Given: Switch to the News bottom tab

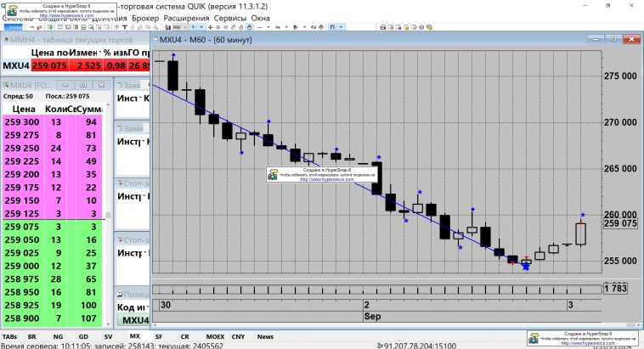Looking at the screenshot, I should pos(265,336).
